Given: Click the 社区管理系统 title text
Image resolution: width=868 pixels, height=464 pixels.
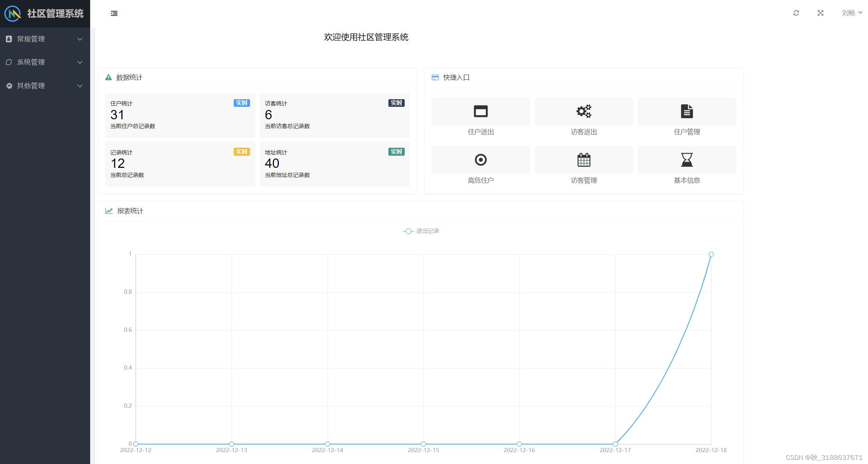Looking at the screenshot, I should point(55,14).
